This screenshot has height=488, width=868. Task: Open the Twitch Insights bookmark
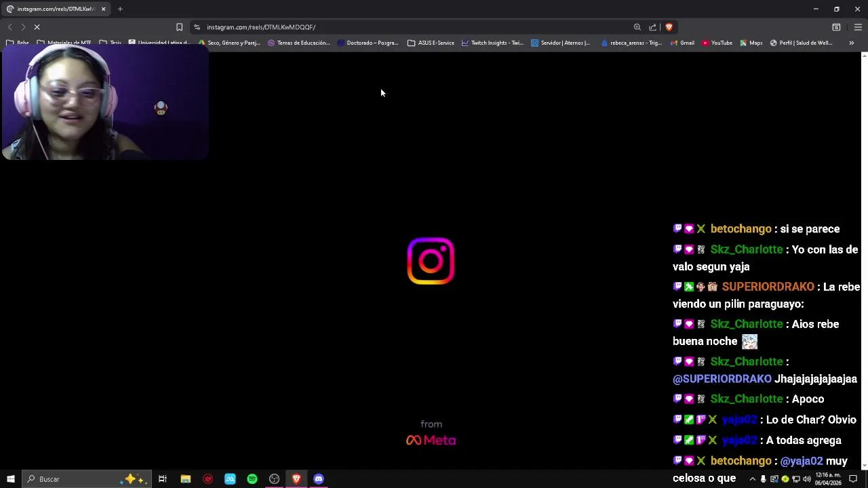492,43
